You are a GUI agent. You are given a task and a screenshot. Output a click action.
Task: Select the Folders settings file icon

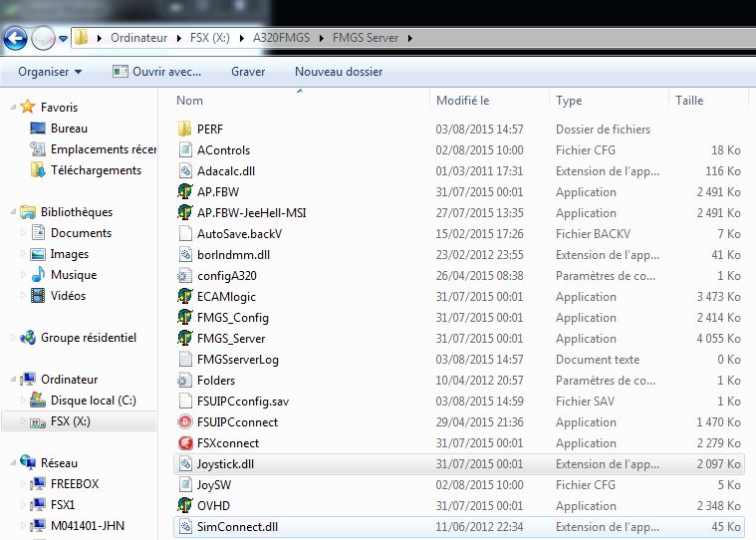[185, 380]
